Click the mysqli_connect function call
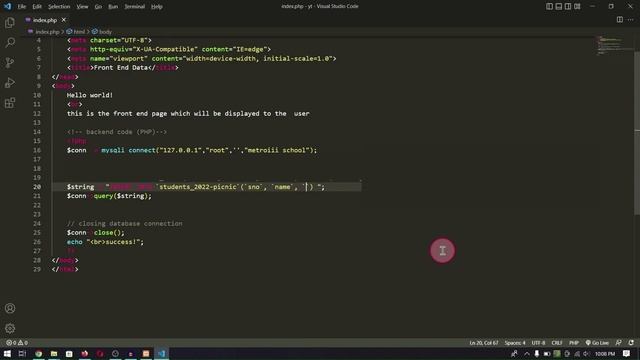The image size is (640, 360). pyautogui.click(x=128, y=150)
